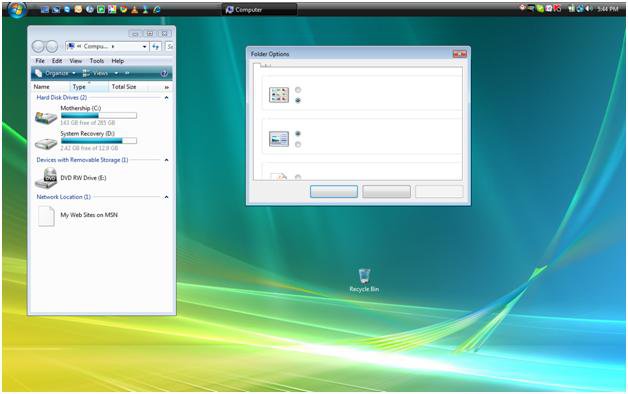The image size is (628, 394).
Task: Open the network signal bars tray icon
Action: 571,8
